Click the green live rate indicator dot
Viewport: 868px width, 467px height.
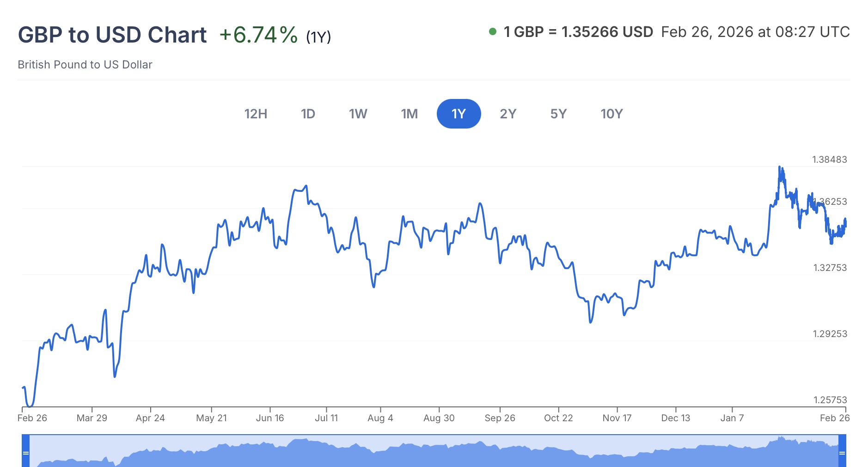point(493,32)
